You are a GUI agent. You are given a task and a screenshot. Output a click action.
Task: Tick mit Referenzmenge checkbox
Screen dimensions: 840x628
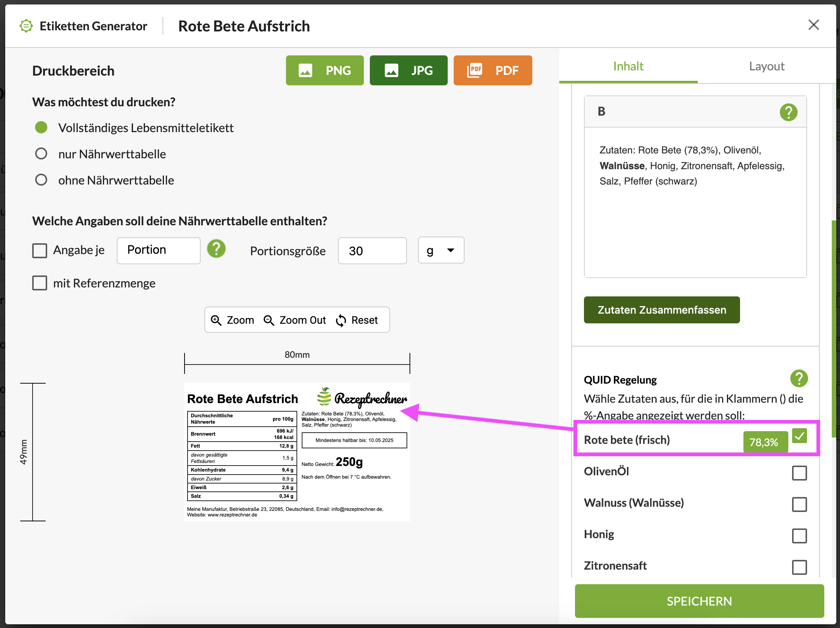click(40, 283)
